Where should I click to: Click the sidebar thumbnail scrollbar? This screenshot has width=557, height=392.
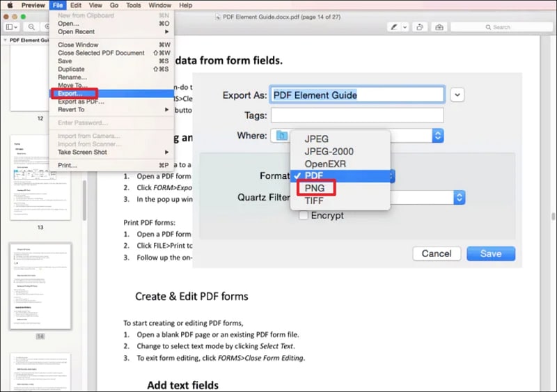click(x=84, y=201)
